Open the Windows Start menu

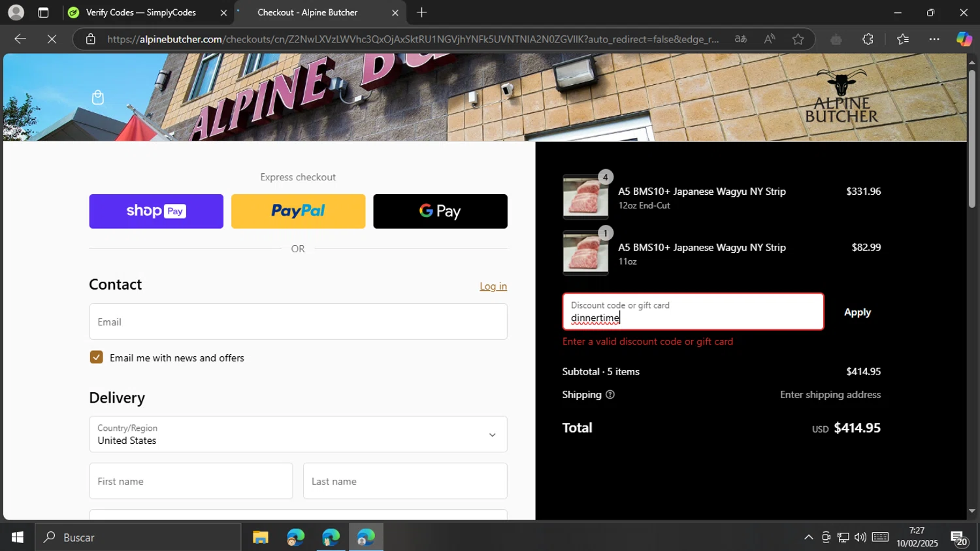point(17,537)
